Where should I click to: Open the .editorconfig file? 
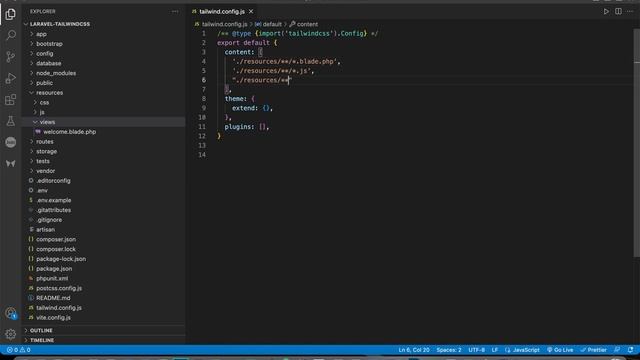(53, 181)
